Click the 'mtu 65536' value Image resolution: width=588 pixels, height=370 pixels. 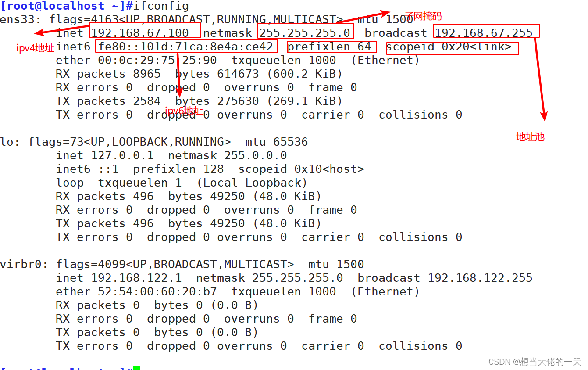click(x=277, y=142)
